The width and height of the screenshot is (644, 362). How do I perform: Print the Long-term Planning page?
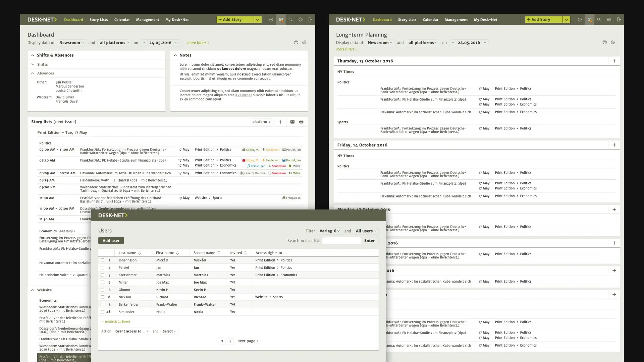604,43
